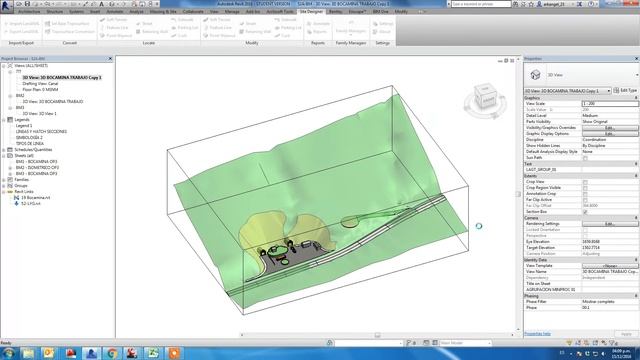Click Retaining Wall tool in Locate panel
This screenshot has height=360, width=640.
tap(152, 31)
